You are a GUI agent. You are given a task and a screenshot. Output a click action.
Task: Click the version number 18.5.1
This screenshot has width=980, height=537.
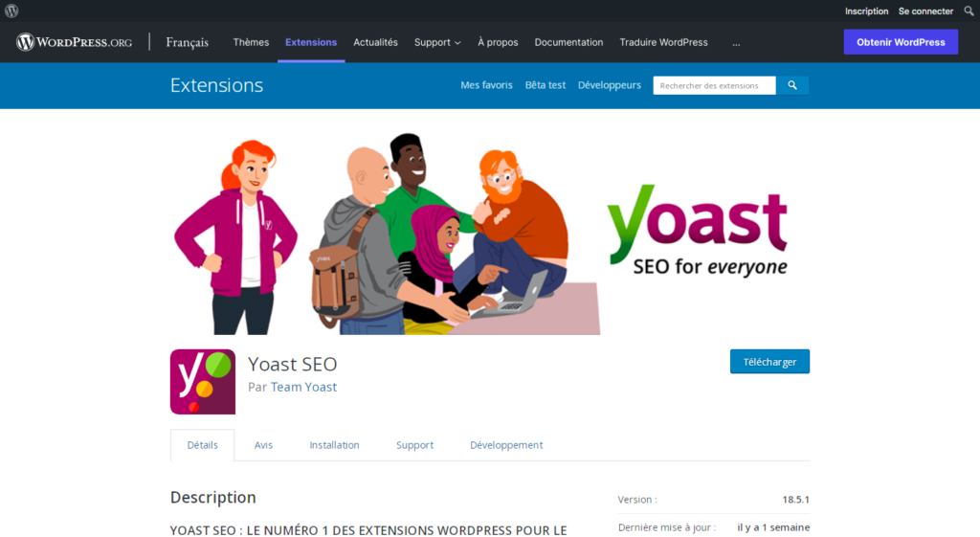click(795, 500)
